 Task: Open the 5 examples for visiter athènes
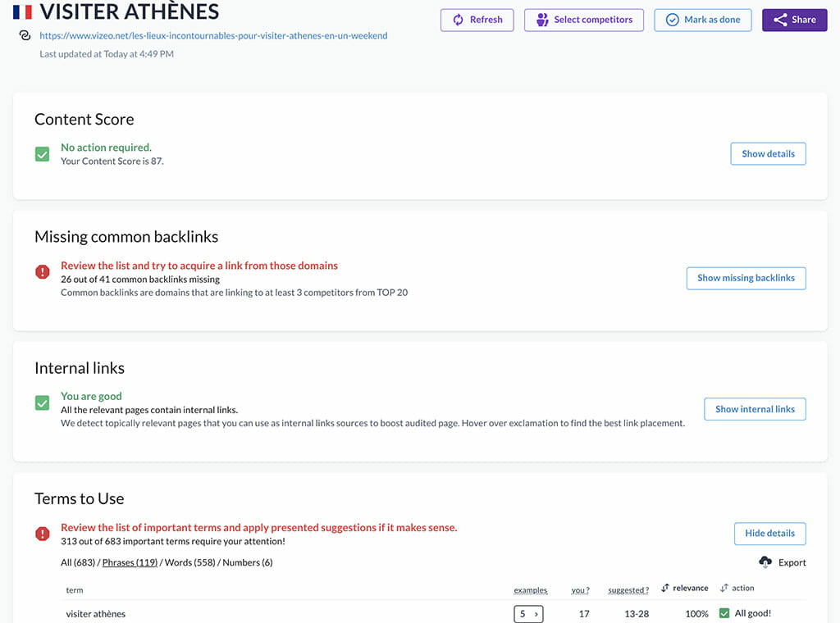pyautogui.click(x=528, y=614)
